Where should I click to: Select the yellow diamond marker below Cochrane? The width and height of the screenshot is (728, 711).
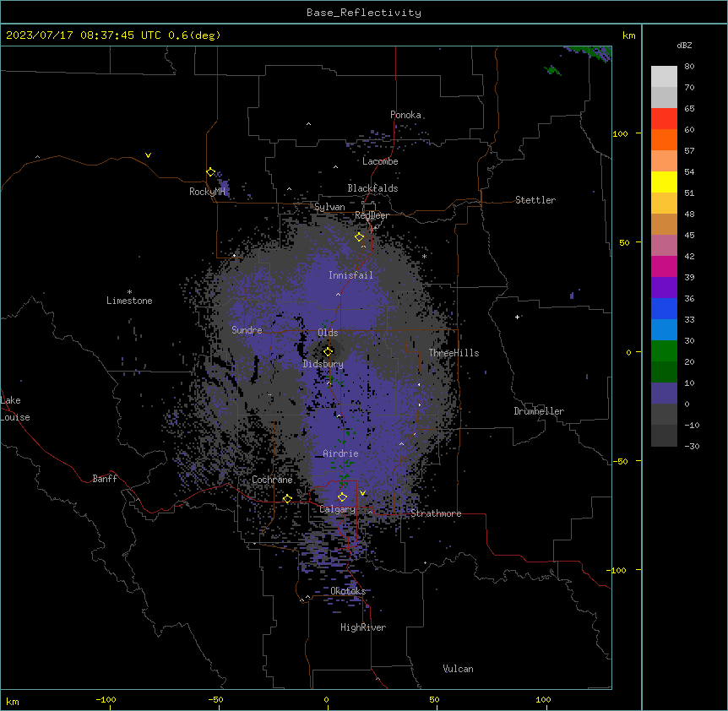click(x=287, y=499)
